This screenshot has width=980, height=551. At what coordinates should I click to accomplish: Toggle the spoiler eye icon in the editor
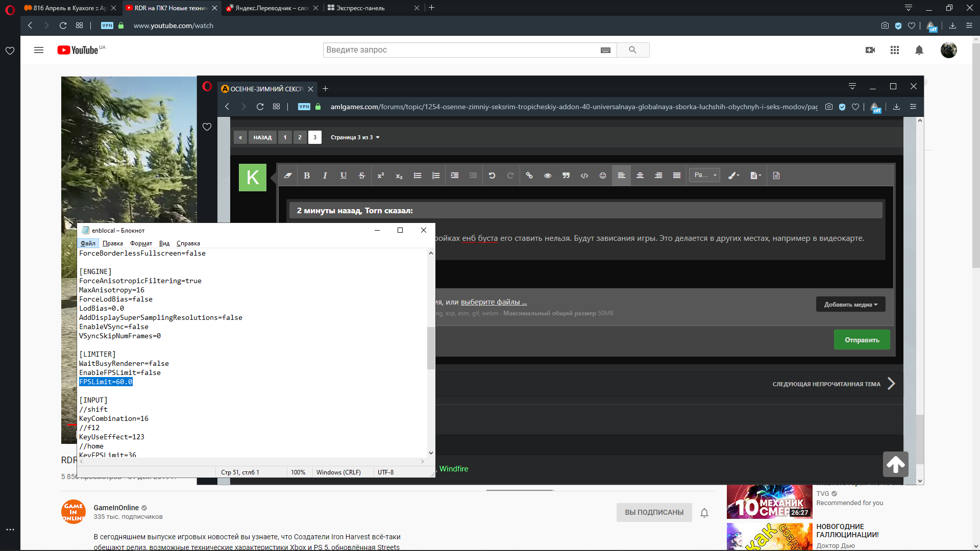(548, 176)
